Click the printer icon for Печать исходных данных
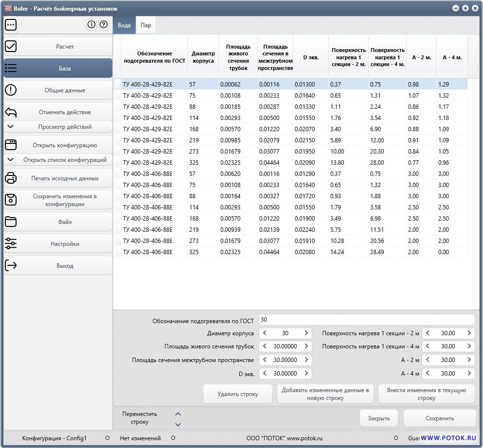 pyautogui.click(x=11, y=178)
